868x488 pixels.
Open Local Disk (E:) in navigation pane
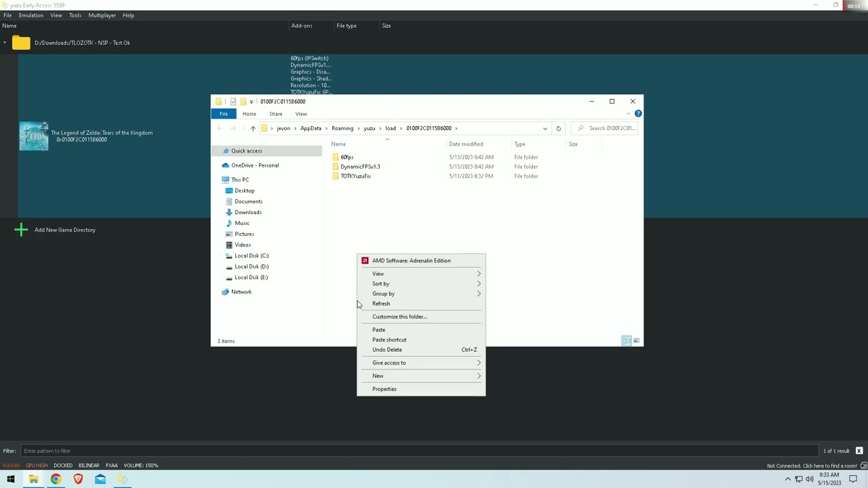click(x=252, y=277)
